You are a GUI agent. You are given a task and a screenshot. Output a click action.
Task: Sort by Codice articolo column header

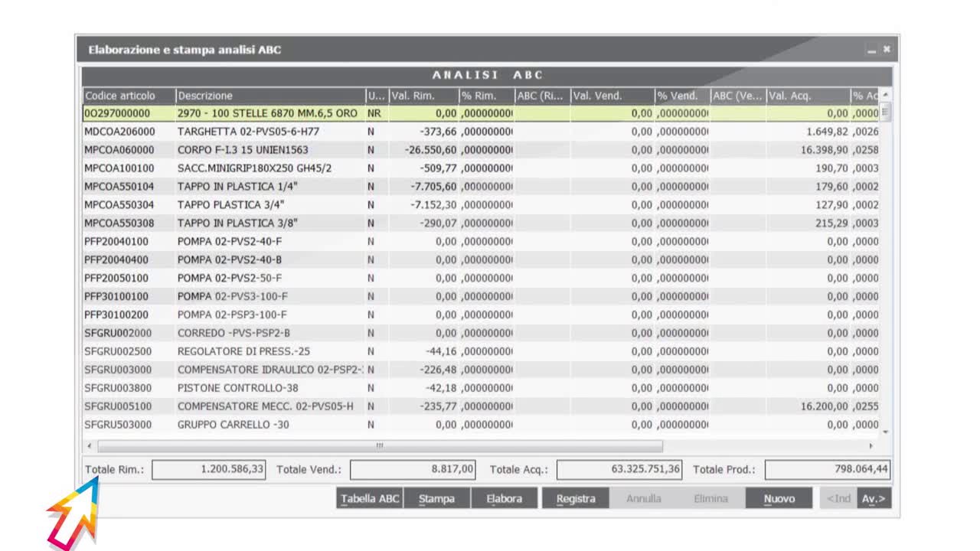click(129, 96)
